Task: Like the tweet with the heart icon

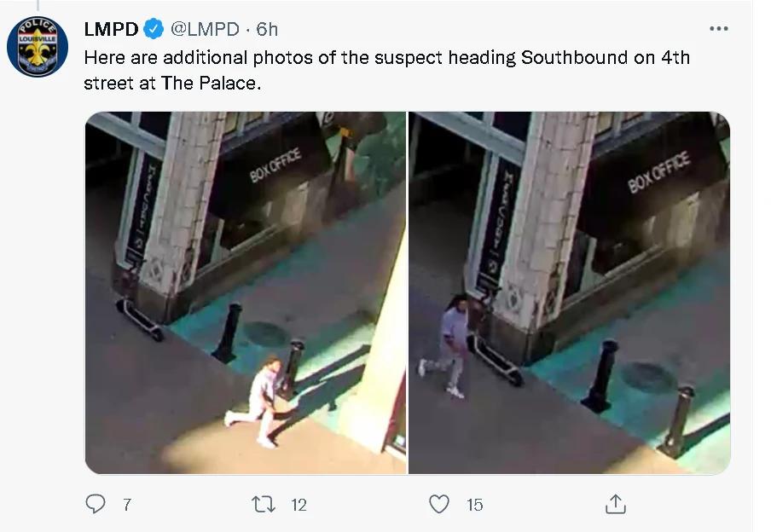Action: tap(439, 504)
